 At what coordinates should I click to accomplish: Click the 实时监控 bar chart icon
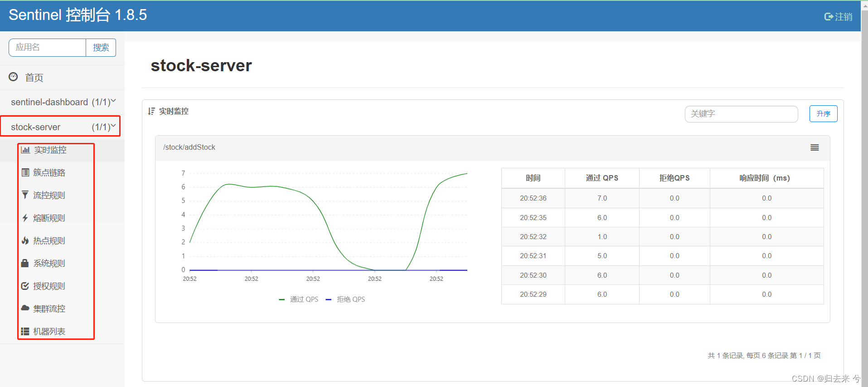click(25, 150)
